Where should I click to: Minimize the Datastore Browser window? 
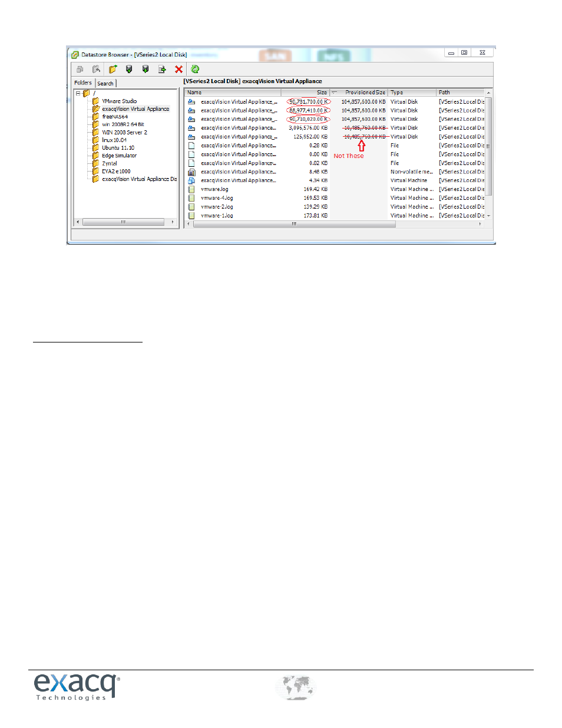pos(451,53)
